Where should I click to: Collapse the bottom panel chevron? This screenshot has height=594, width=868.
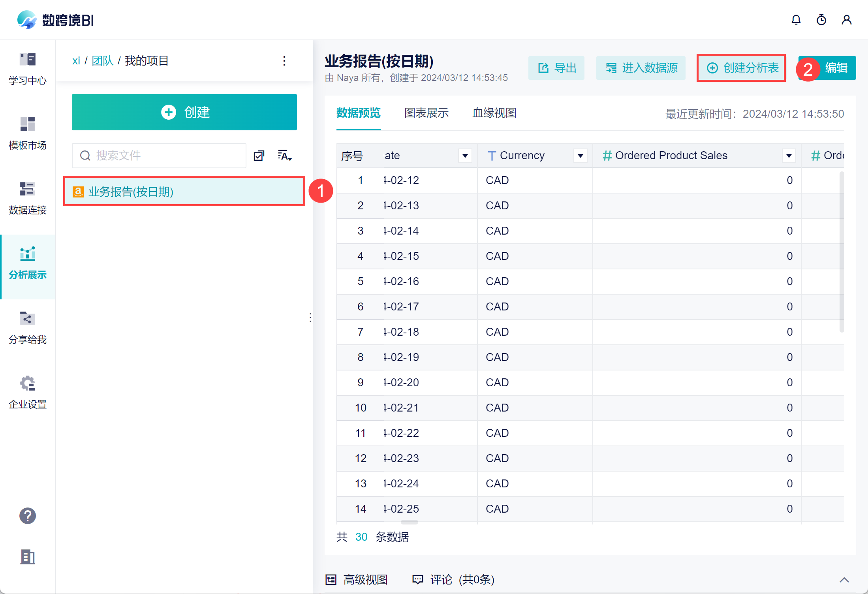(844, 580)
